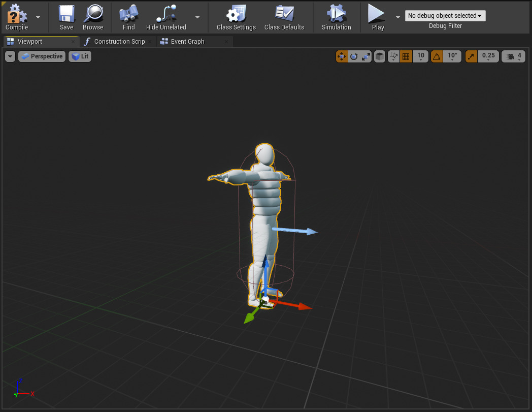532x412 pixels.
Task: Click the Lit view mode button
Action: pos(80,56)
